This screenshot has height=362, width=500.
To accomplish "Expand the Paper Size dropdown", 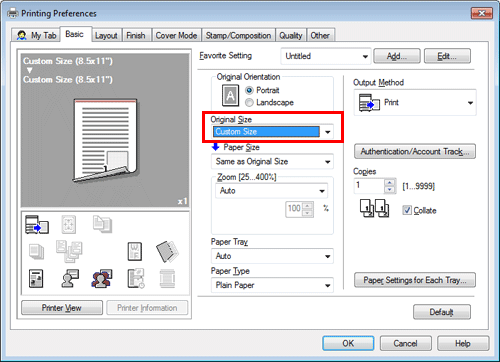I will (x=272, y=162).
